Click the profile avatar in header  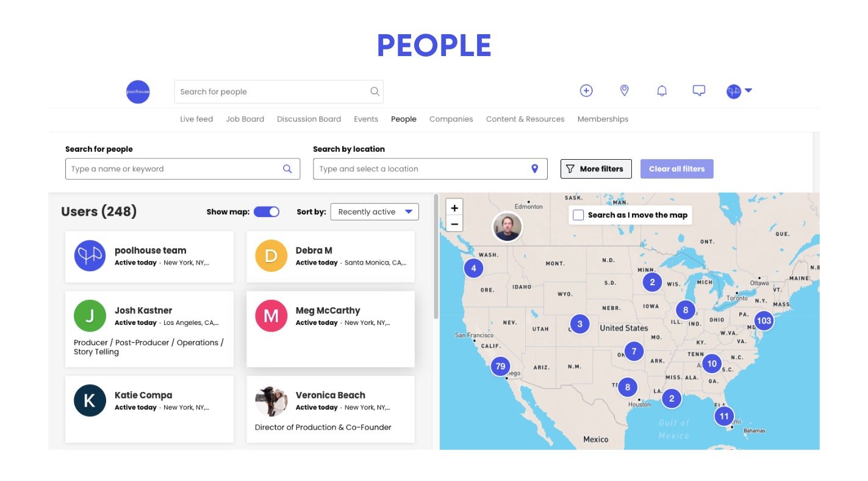click(733, 91)
